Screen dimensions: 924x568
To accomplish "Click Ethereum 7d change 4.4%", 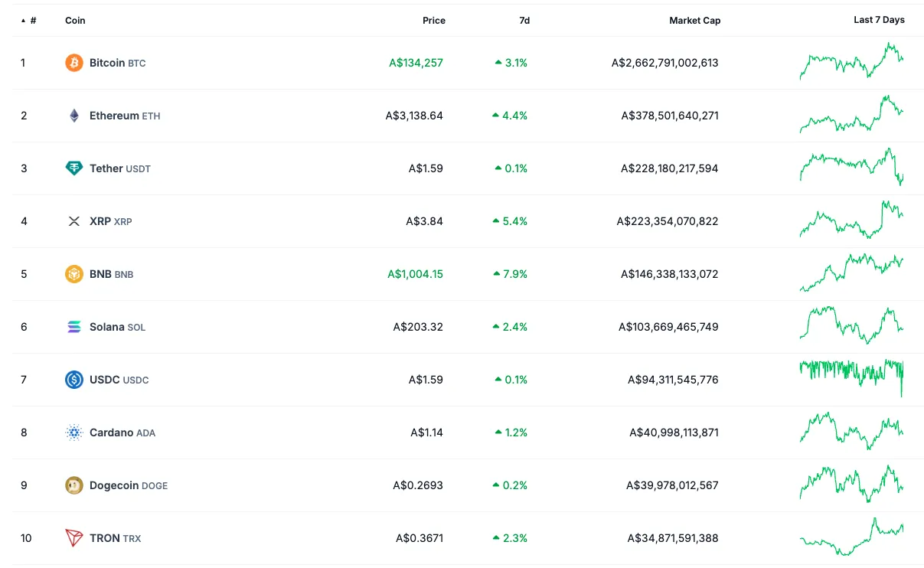I will pyautogui.click(x=510, y=116).
